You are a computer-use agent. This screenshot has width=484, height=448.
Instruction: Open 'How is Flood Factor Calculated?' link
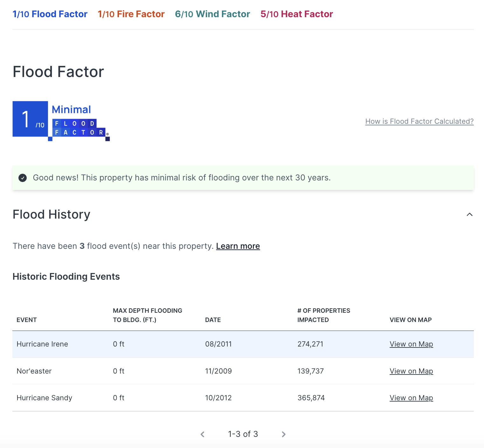(x=419, y=121)
